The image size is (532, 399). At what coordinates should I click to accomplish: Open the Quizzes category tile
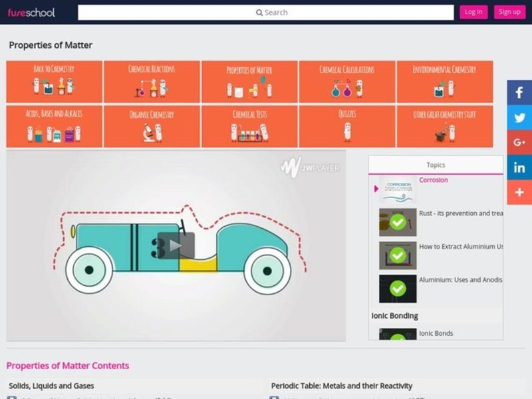[346, 126]
